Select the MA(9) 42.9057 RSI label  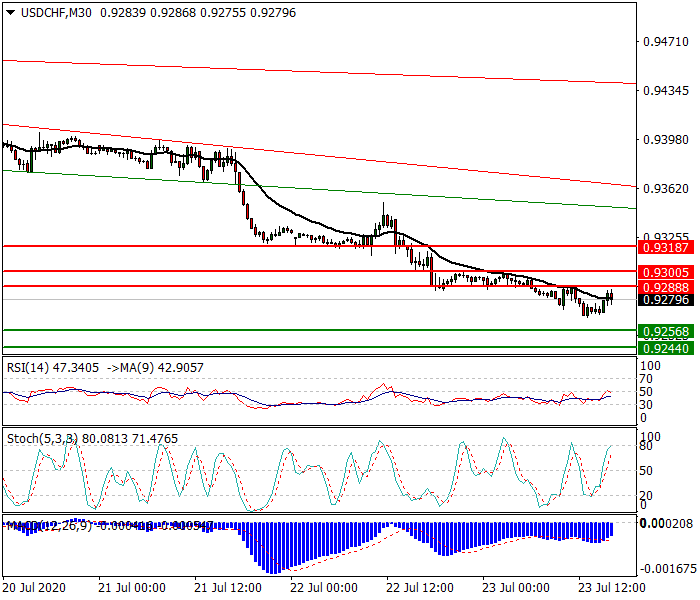161,368
